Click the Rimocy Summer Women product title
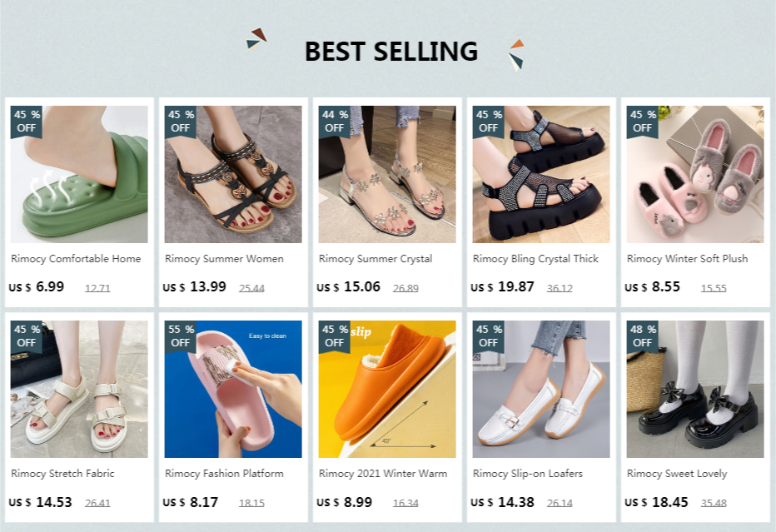Screen dimensions: 776x532 click(x=224, y=259)
